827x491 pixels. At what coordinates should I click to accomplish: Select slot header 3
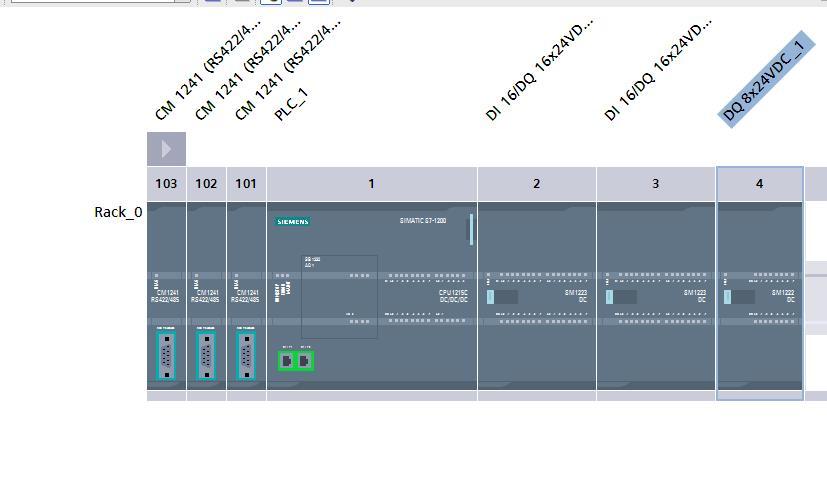click(x=656, y=184)
